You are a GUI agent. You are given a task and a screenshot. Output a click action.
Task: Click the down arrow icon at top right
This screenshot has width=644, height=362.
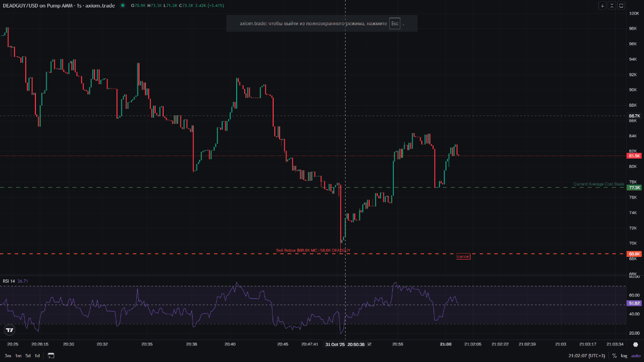[603, 5]
